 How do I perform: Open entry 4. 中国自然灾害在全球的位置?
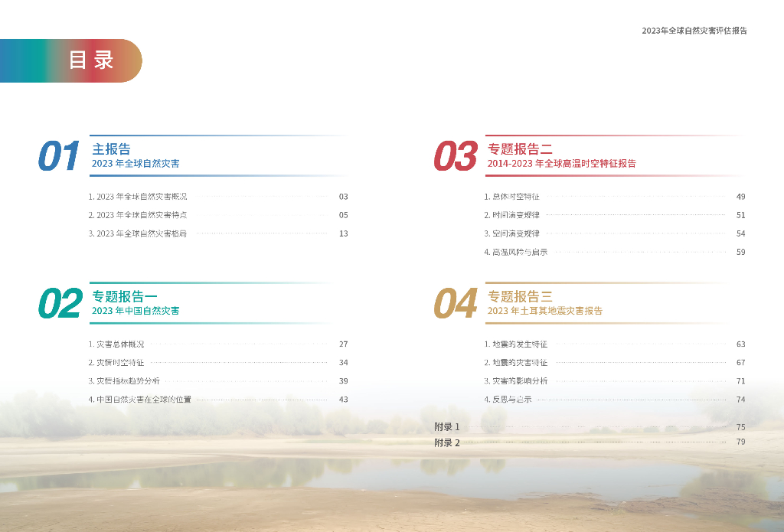coord(140,400)
